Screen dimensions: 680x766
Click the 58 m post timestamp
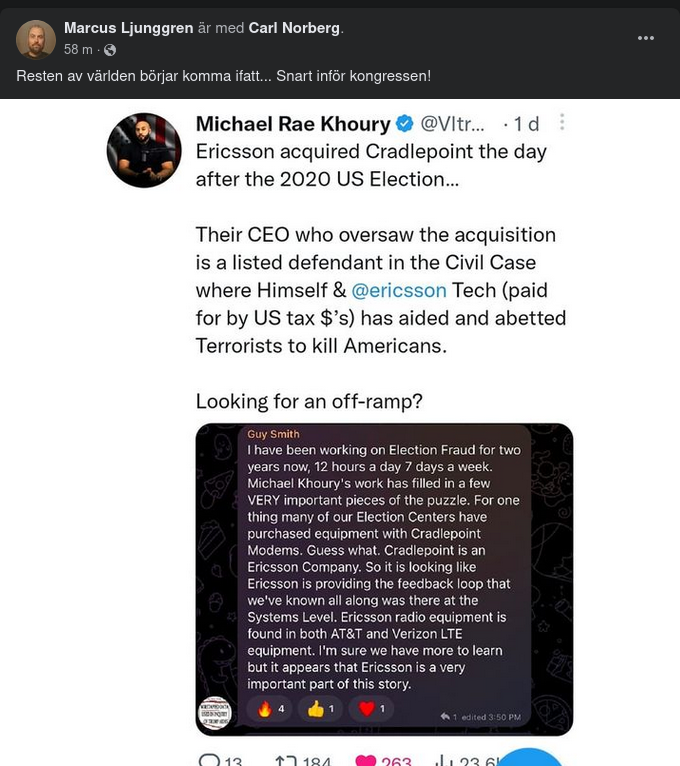tap(78, 50)
